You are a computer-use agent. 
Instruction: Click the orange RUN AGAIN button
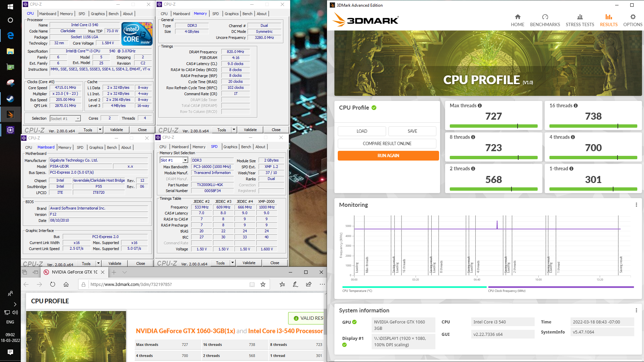pyautogui.click(x=388, y=156)
